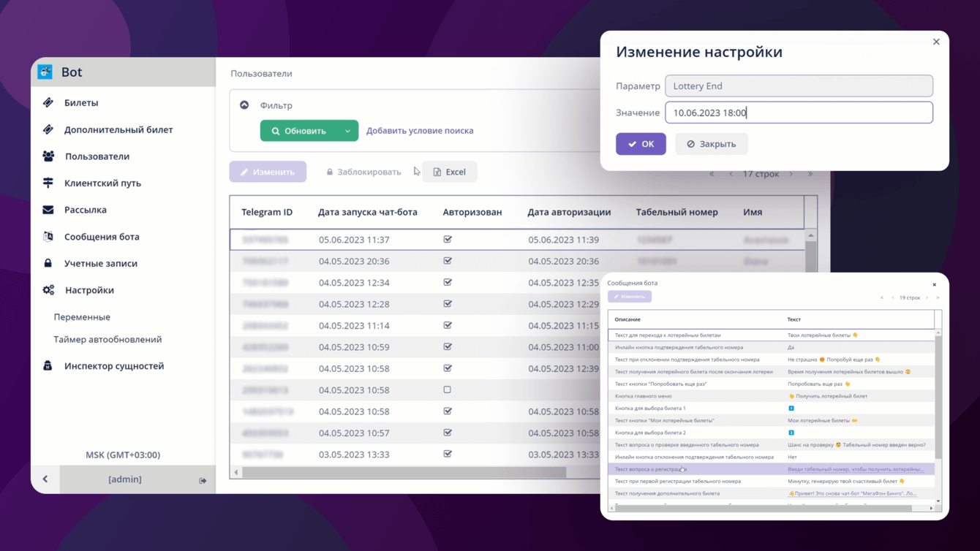
Task: Click the logout icon beside [admin]
Action: pyautogui.click(x=203, y=481)
